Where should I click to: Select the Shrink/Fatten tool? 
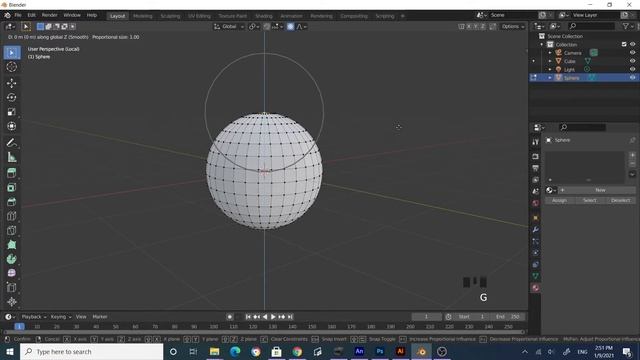pos(11,302)
